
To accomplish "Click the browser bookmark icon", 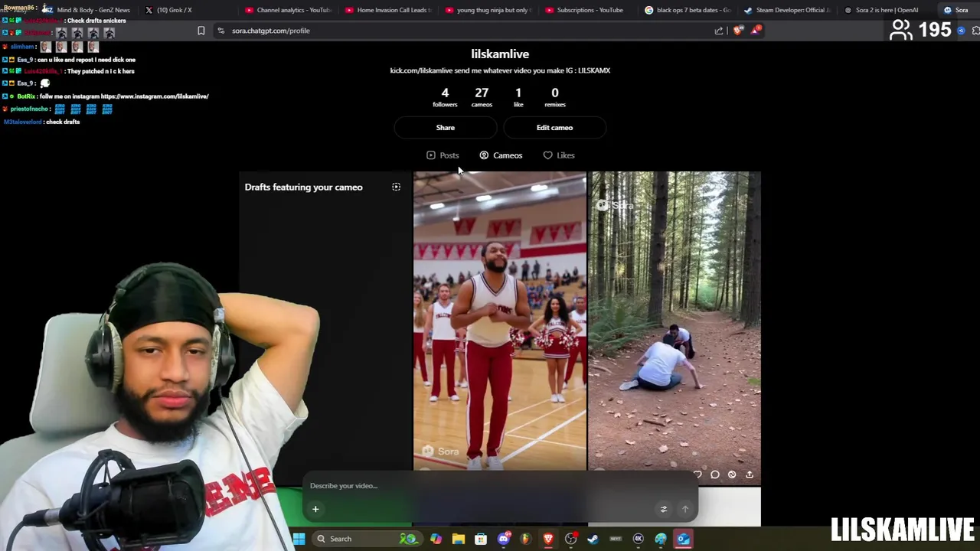I will (x=201, y=31).
